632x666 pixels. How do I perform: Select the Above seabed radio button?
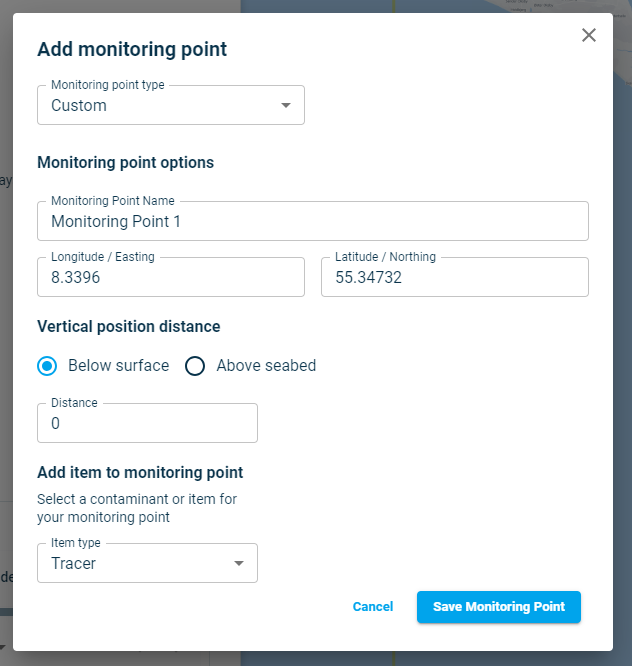click(195, 365)
